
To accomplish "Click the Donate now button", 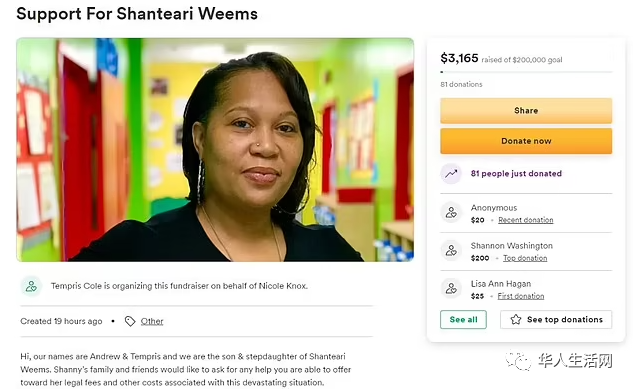I will (x=526, y=141).
